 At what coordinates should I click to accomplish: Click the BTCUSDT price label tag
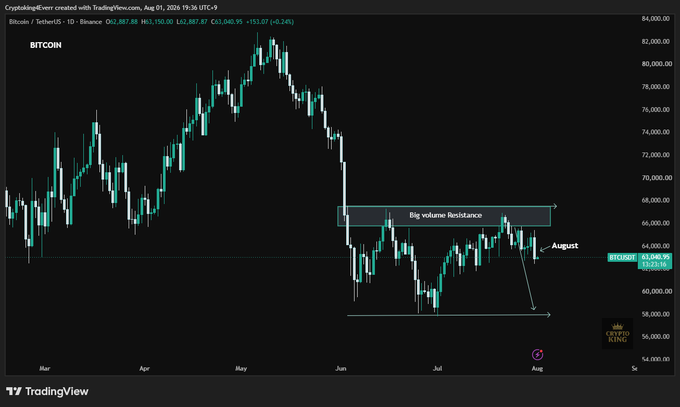coord(622,257)
